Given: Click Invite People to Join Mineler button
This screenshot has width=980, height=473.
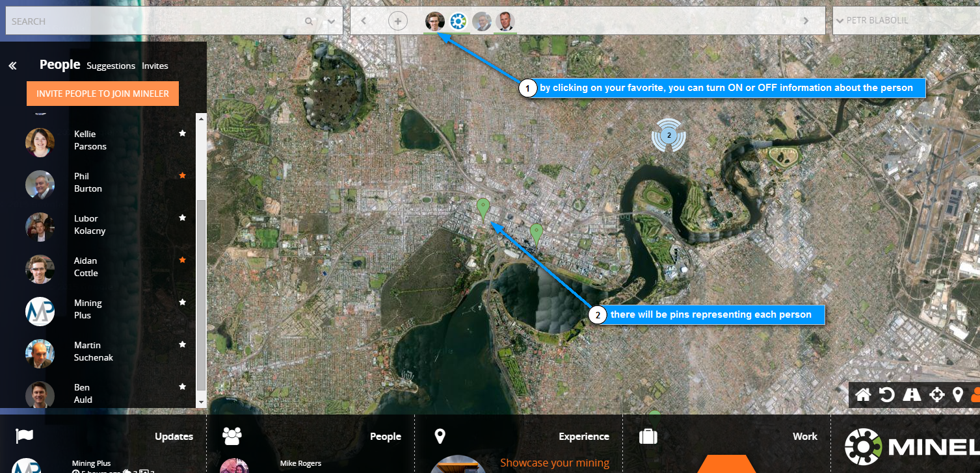Looking at the screenshot, I should point(103,94).
